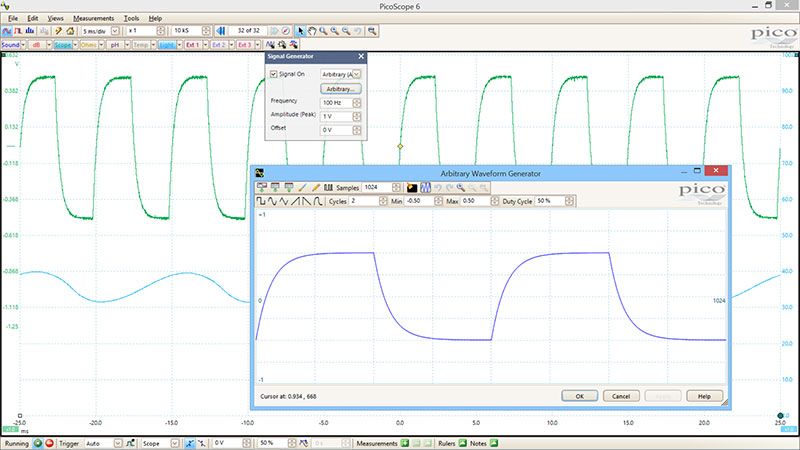Open the Tools menu
This screenshot has height=450, width=800.
(x=131, y=18)
